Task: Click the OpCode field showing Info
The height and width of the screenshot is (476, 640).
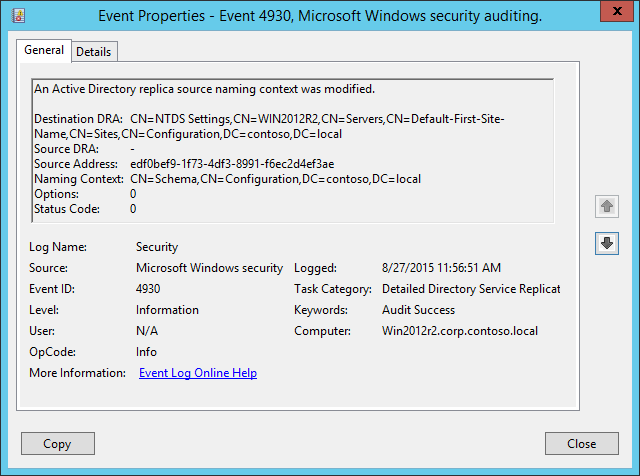Action: [x=146, y=352]
